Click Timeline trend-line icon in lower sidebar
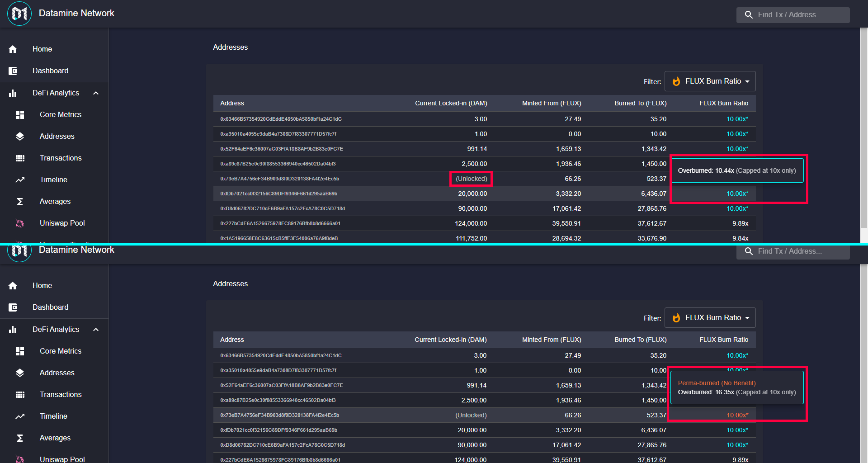Viewport: 868px width, 463px height. coord(20,416)
